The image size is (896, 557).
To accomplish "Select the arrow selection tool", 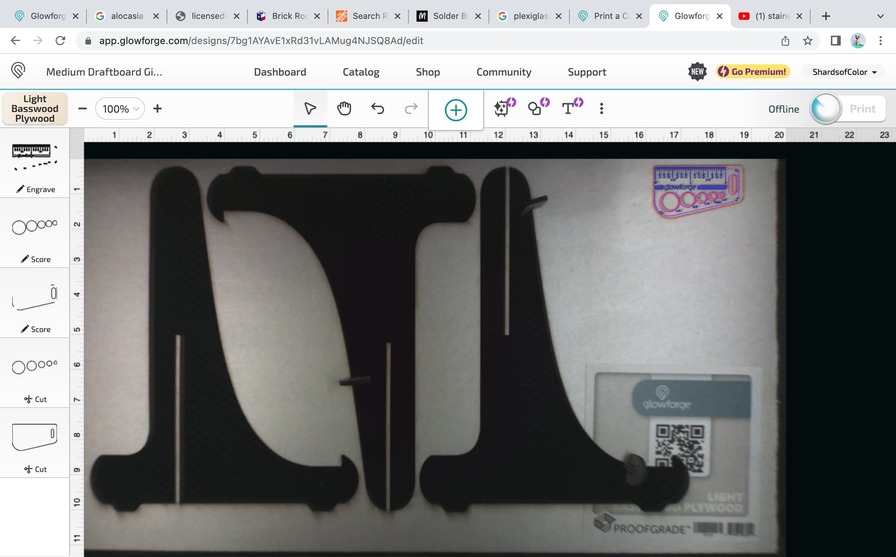I will coord(310,109).
